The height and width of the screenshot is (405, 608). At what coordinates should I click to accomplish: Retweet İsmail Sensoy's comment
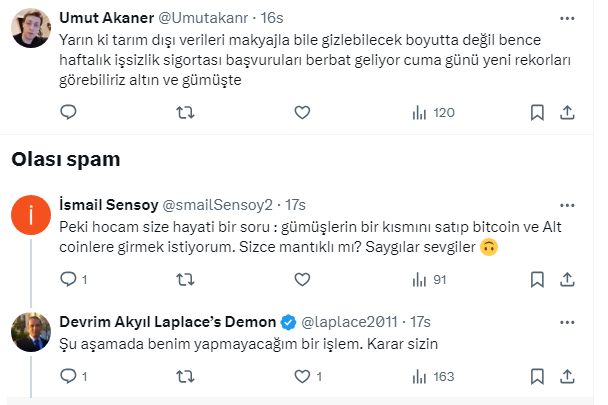click(x=185, y=279)
